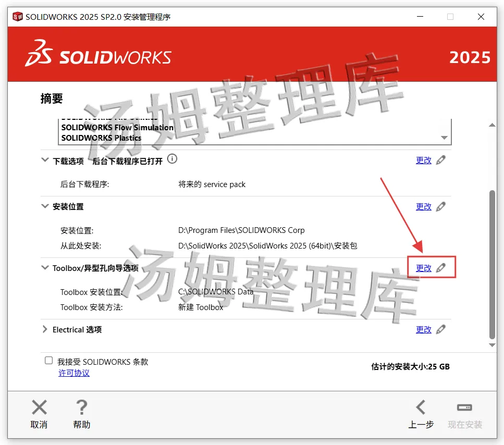Click the pencil icon next to 安装位置
This screenshot has height=445, width=504.
[x=441, y=206]
